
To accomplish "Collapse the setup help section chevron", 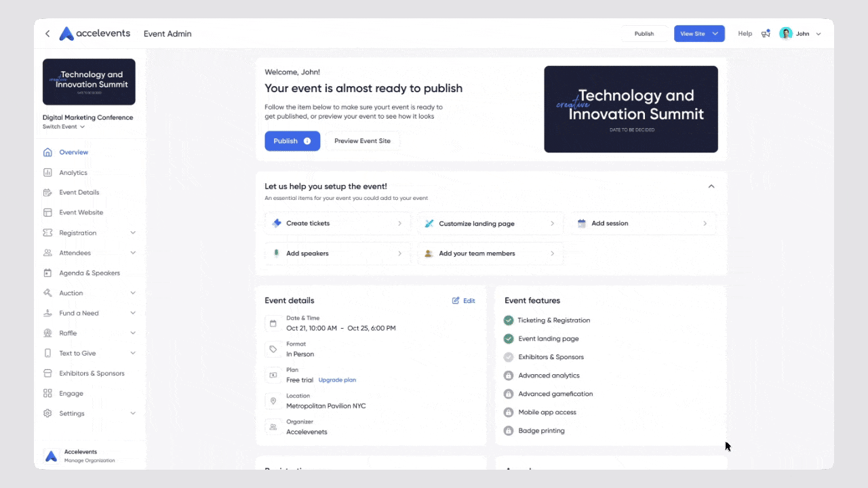I will [711, 186].
